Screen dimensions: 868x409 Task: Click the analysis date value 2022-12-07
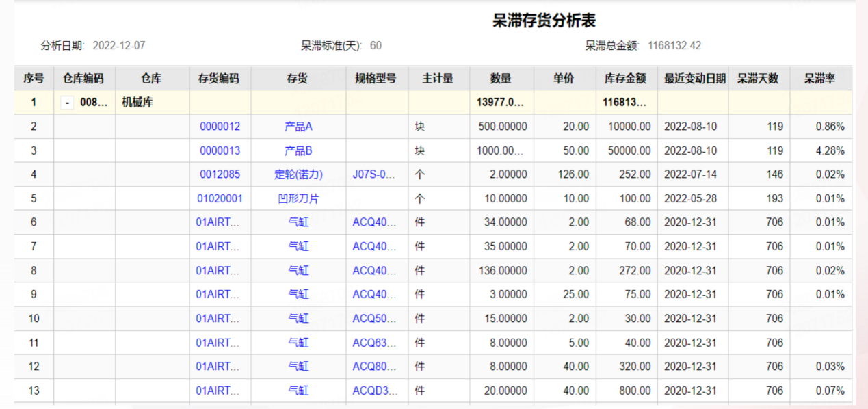pyautogui.click(x=119, y=46)
